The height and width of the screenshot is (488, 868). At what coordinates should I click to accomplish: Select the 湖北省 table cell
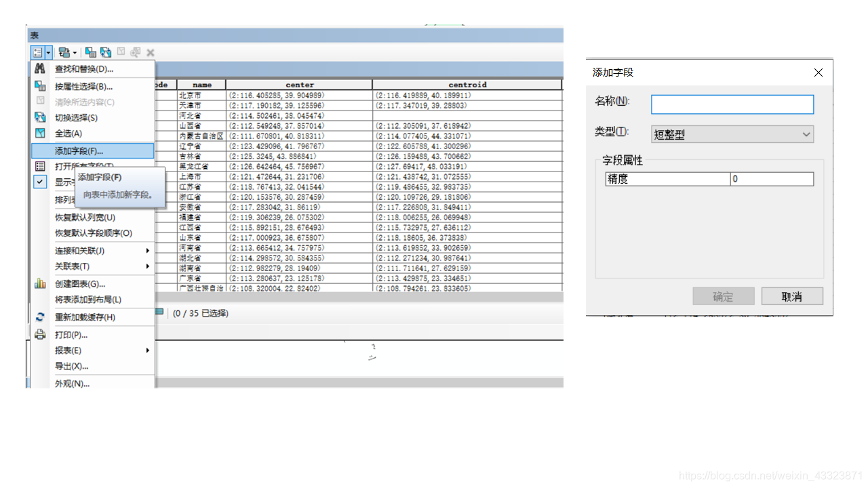point(201,258)
